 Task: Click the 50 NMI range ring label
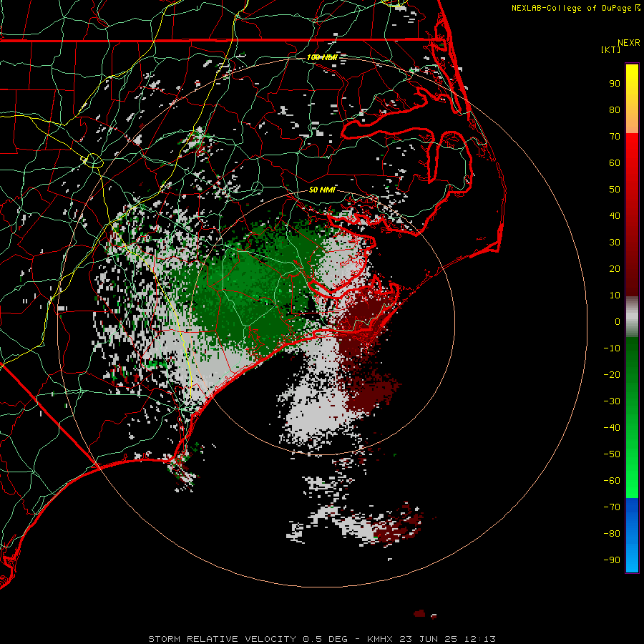tap(322, 190)
